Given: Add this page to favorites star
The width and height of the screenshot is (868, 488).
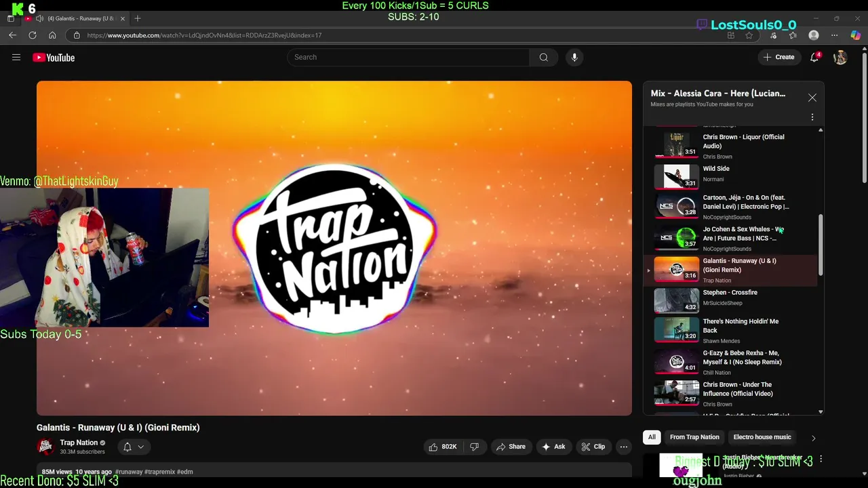Looking at the screenshot, I should (749, 35).
